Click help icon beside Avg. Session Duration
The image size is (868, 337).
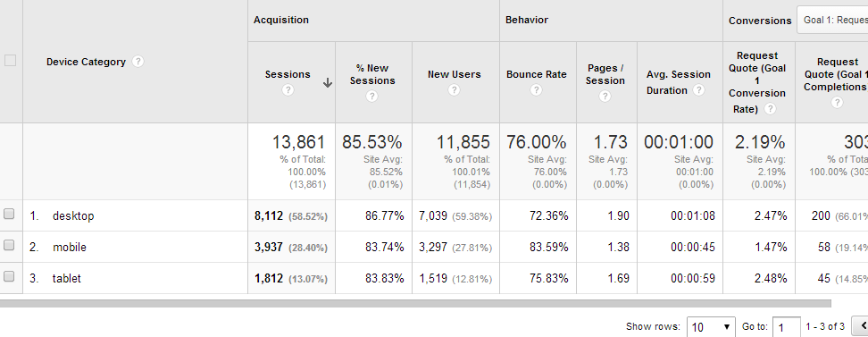[x=698, y=89]
